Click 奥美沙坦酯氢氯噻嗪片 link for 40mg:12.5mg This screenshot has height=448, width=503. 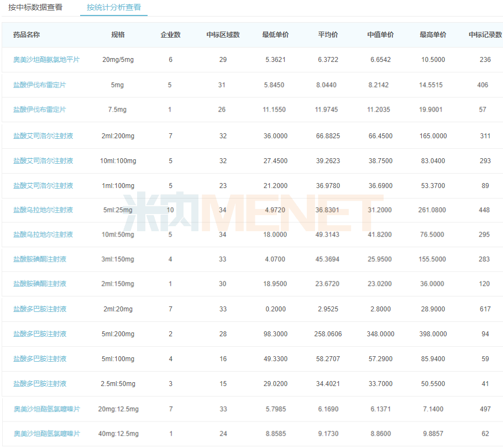click(x=47, y=434)
